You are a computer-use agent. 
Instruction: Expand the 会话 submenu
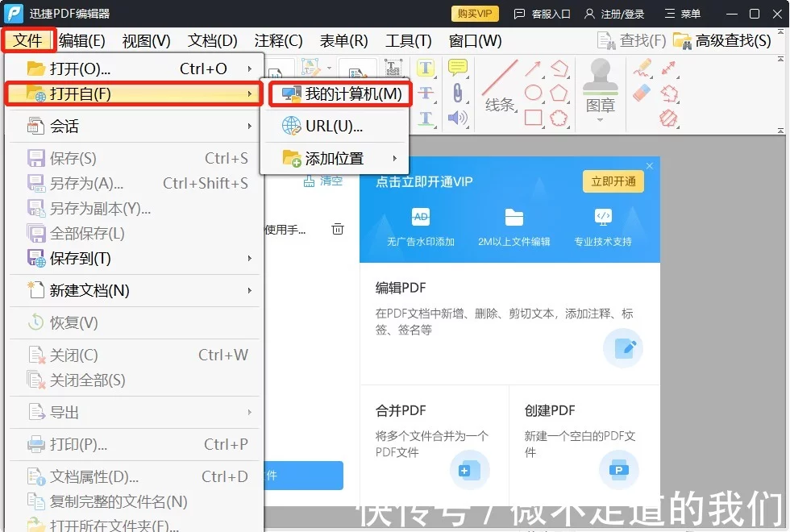(x=134, y=126)
